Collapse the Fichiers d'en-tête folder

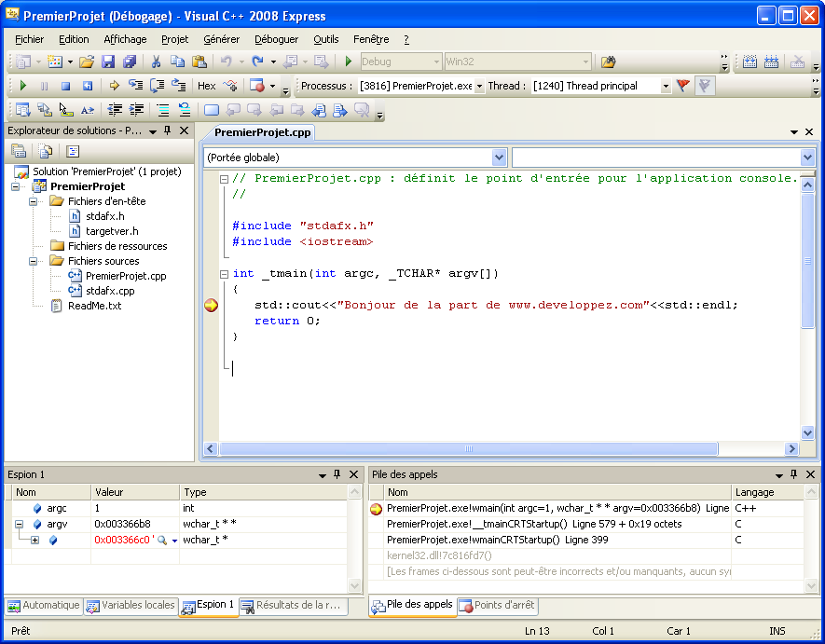[x=34, y=201]
